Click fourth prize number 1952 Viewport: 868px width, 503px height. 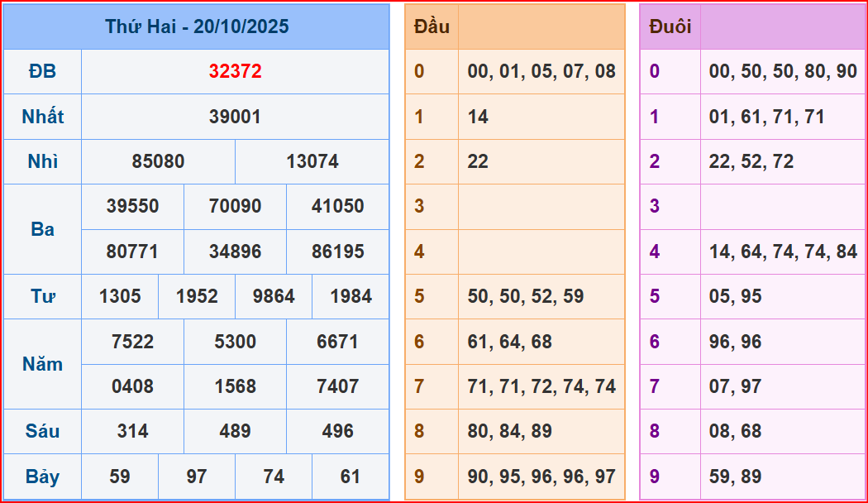197,297
